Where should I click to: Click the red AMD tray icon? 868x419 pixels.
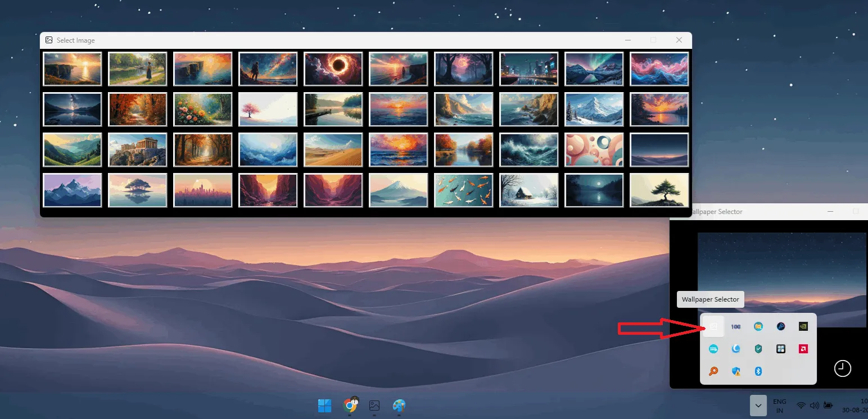tap(803, 349)
